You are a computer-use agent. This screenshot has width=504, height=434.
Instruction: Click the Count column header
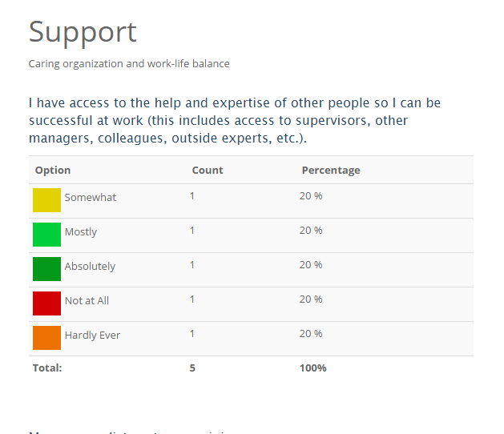(208, 170)
